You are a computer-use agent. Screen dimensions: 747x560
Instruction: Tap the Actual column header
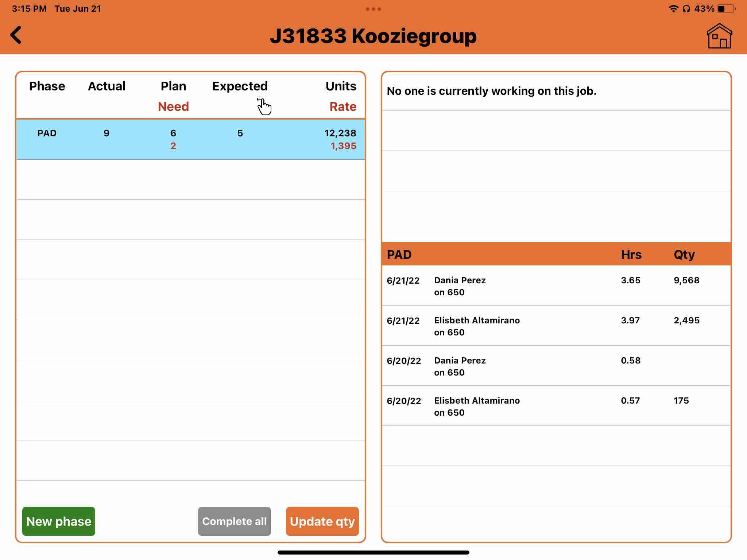(107, 86)
